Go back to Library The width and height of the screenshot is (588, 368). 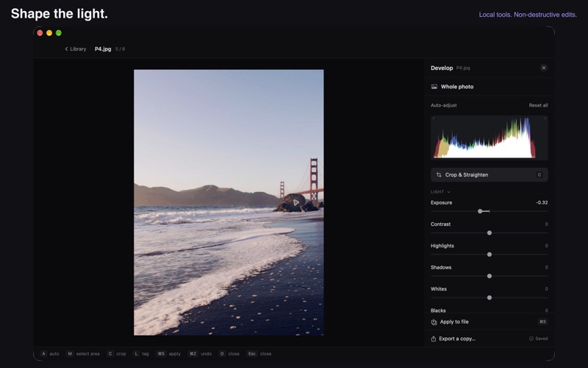coord(76,49)
